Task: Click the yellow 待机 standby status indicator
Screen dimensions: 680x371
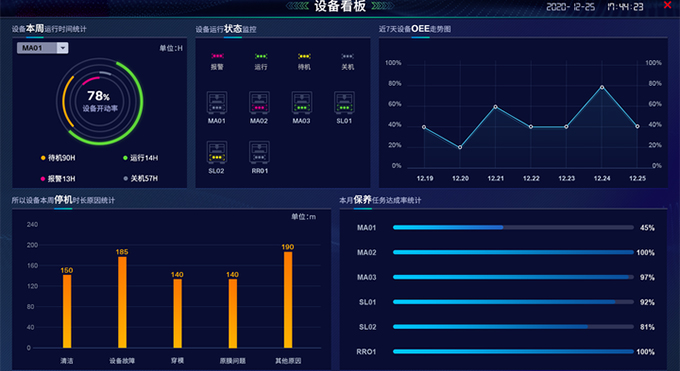Action: pyautogui.click(x=304, y=56)
